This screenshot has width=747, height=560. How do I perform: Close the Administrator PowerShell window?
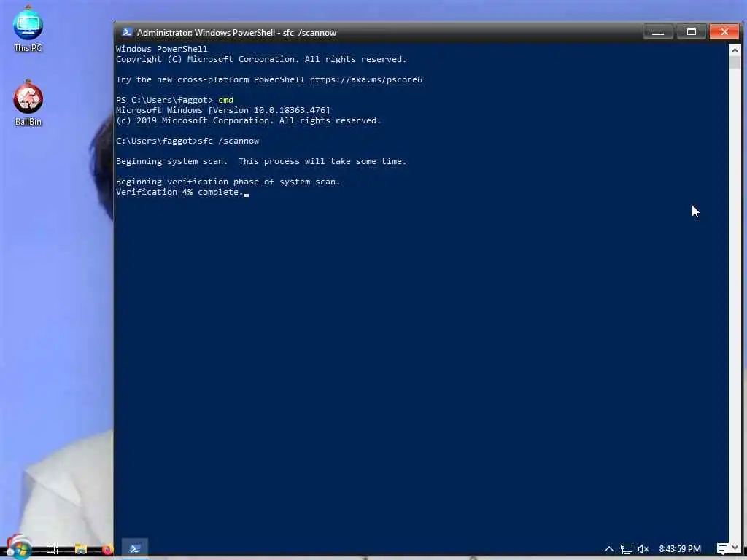[724, 32]
